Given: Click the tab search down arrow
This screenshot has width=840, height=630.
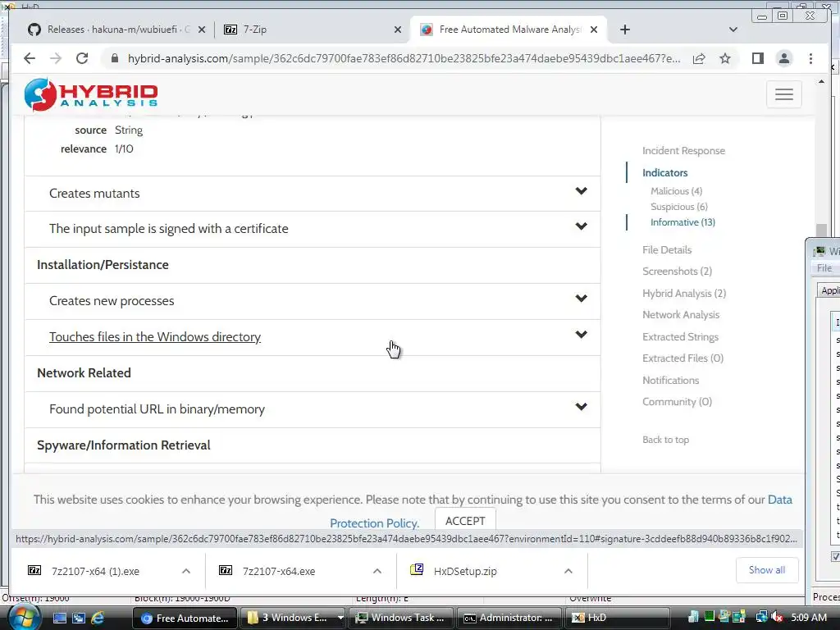Looking at the screenshot, I should [733, 30].
